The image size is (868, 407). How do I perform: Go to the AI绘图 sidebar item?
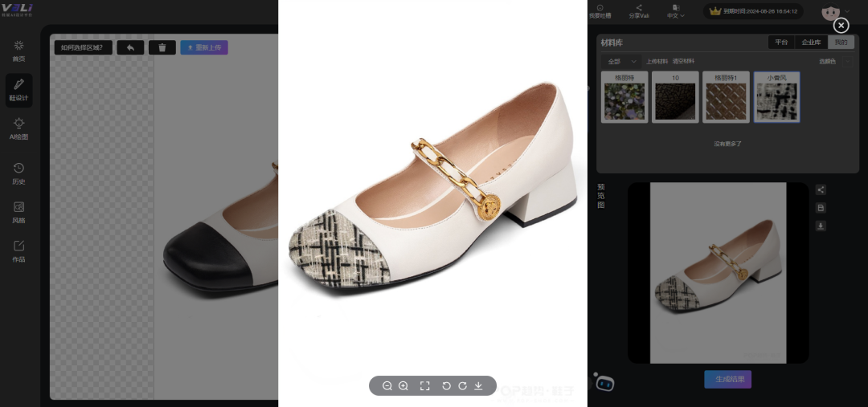(18, 128)
